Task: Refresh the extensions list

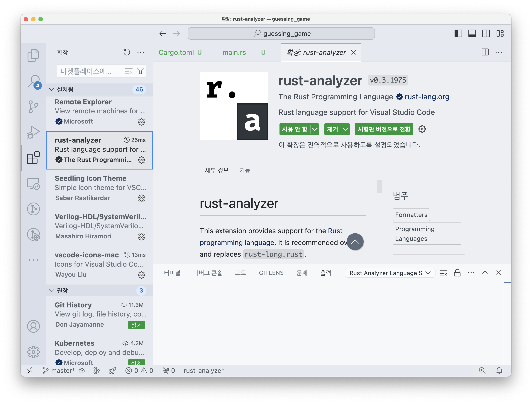Action: (127, 52)
